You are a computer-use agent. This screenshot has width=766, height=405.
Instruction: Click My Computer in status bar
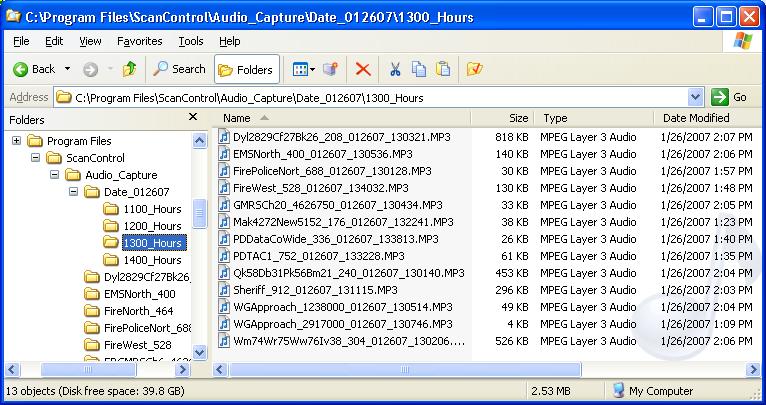tap(653, 391)
